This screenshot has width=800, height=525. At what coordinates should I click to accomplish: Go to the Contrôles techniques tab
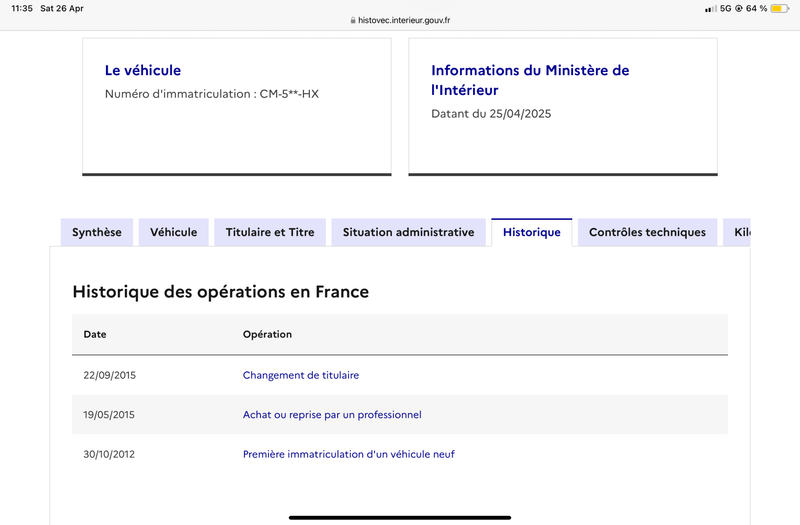tap(647, 233)
